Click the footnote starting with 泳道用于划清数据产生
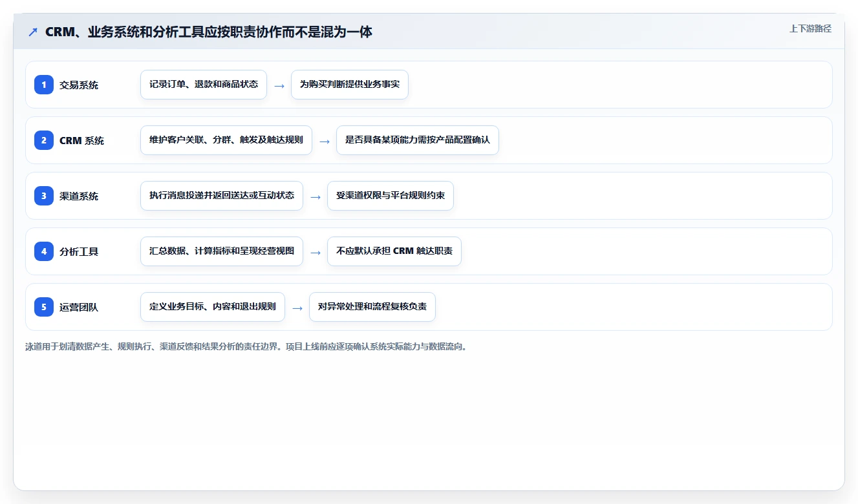The image size is (858, 504). (x=246, y=346)
